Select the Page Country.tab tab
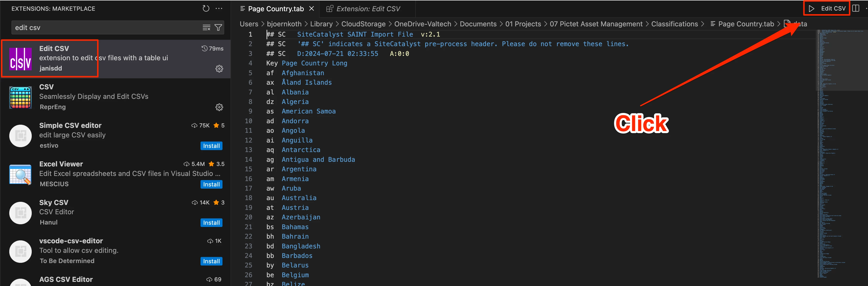This screenshot has width=868, height=286. tap(275, 9)
